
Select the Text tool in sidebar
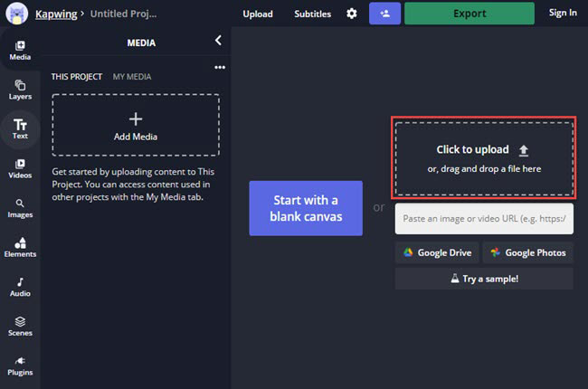tap(20, 129)
